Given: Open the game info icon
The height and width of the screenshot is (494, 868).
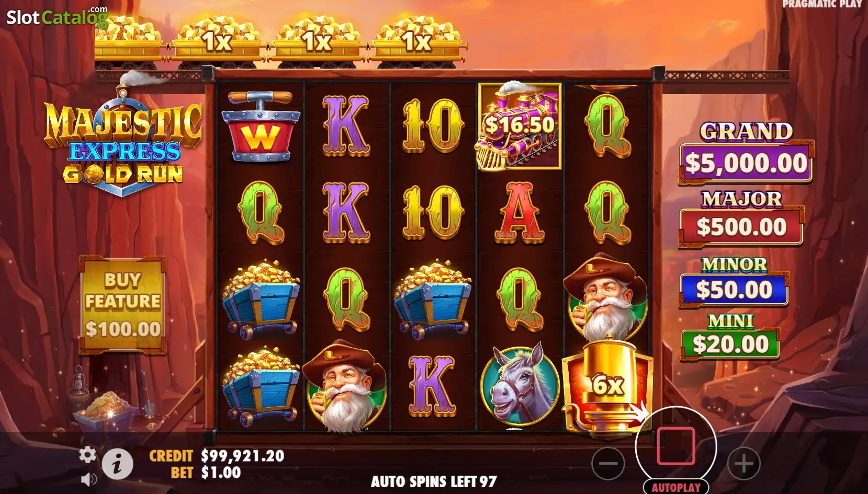Looking at the screenshot, I should (117, 463).
